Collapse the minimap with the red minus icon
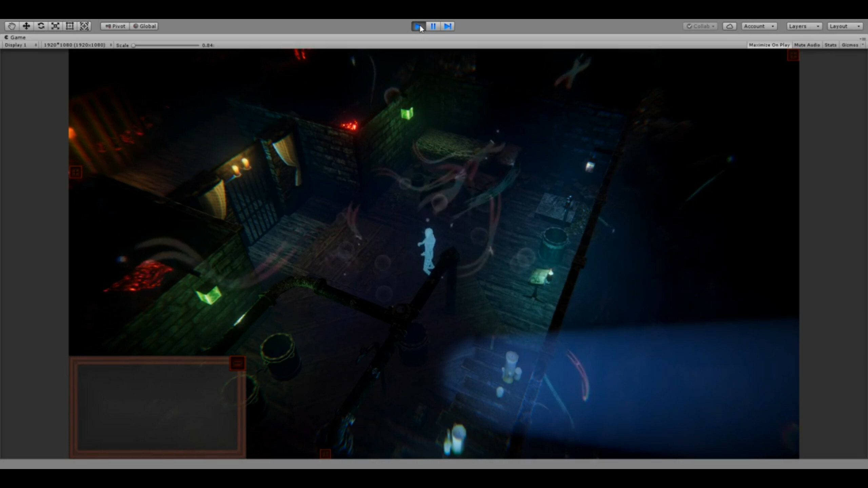The image size is (868, 488). tap(238, 363)
